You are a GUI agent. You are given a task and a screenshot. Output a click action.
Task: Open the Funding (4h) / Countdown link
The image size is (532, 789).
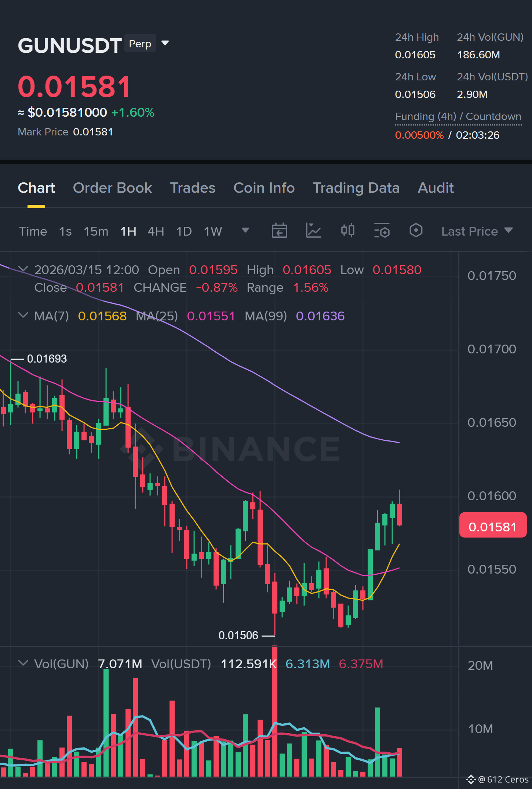tap(458, 117)
